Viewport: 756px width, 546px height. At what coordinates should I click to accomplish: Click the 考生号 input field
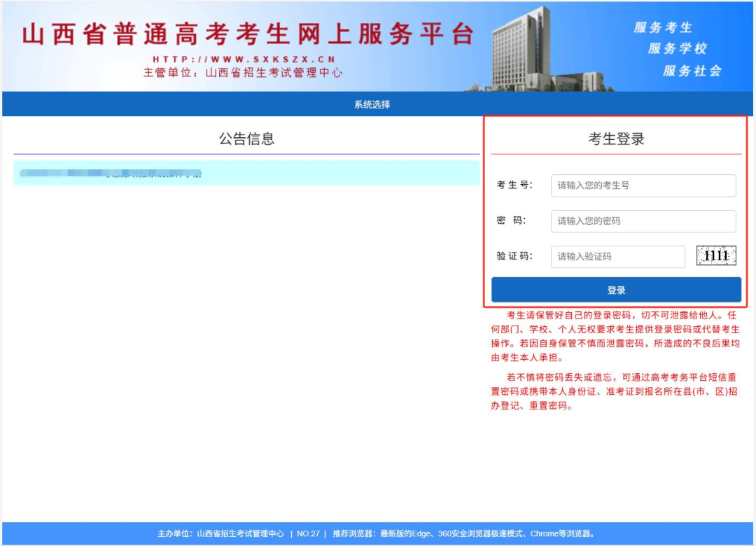643,185
